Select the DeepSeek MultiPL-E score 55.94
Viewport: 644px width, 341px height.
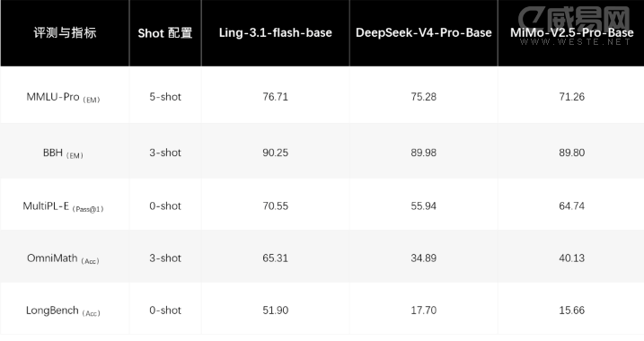tap(423, 206)
